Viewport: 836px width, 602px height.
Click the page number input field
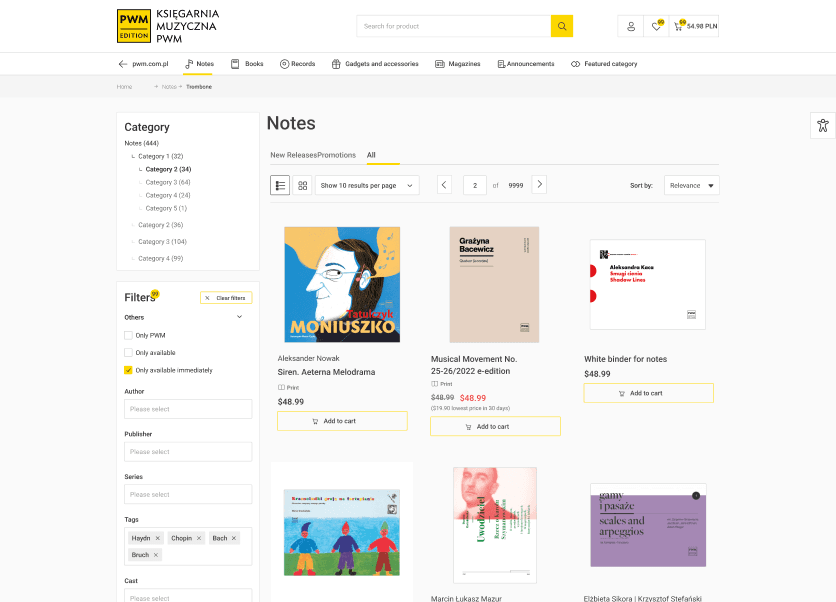[475, 186]
